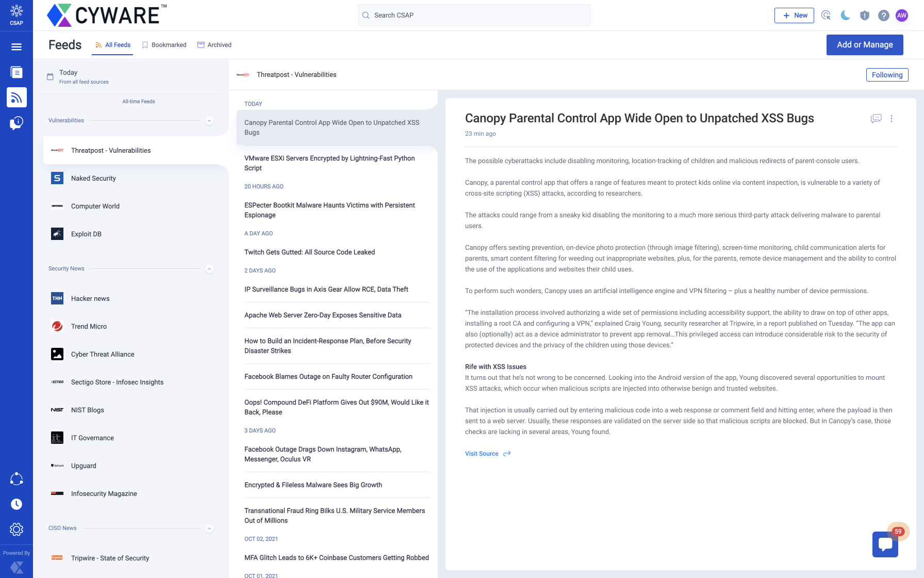Open article three-dot options menu

pos(892,119)
